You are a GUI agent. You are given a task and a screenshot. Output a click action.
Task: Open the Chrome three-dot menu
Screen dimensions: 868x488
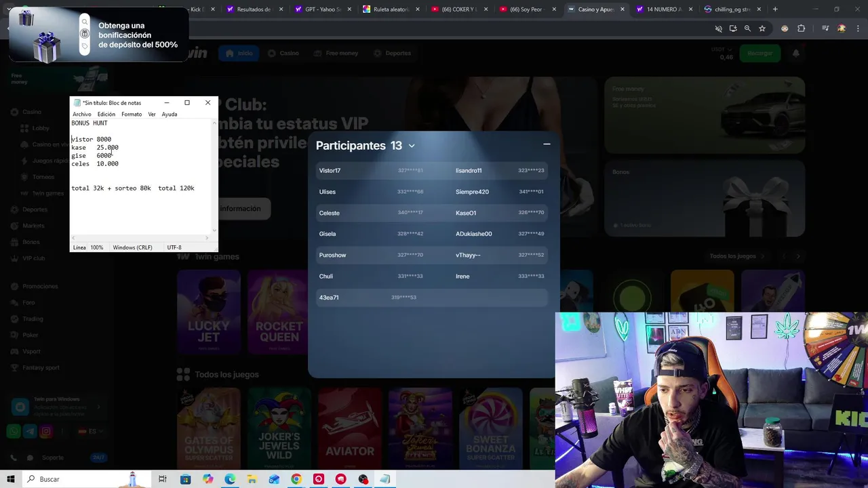click(x=857, y=28)
